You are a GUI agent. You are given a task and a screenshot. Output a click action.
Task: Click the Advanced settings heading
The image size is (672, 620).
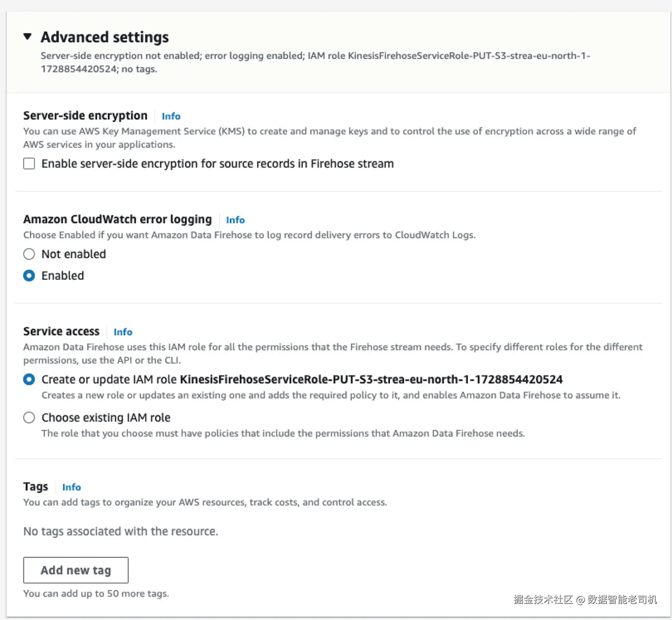pos(105,37)
